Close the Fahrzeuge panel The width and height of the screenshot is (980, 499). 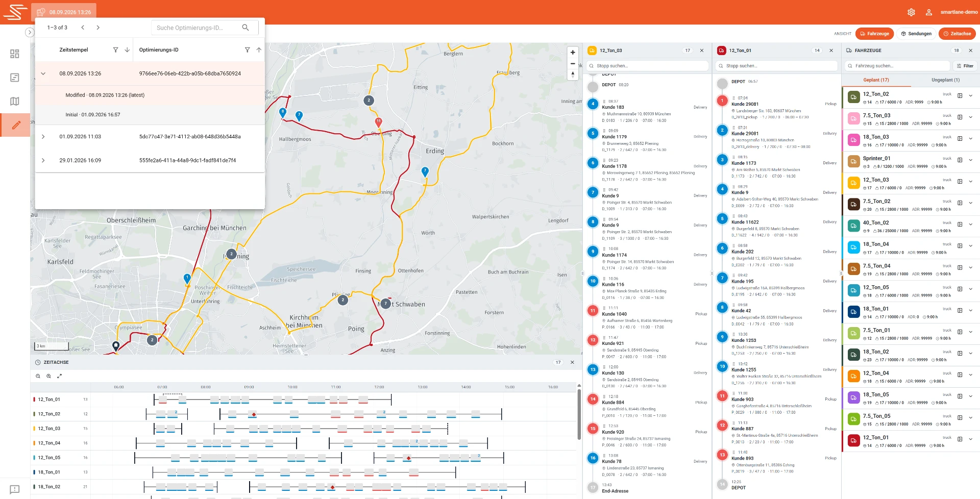pyautogui.click(x=971, y=51)
